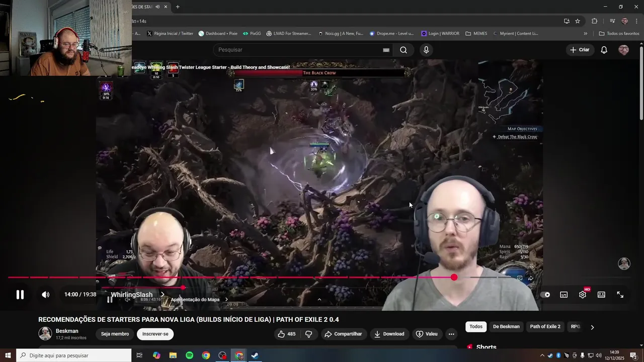
Task: Toggle autoplay switch in player controls
Action: coord(545,295)
